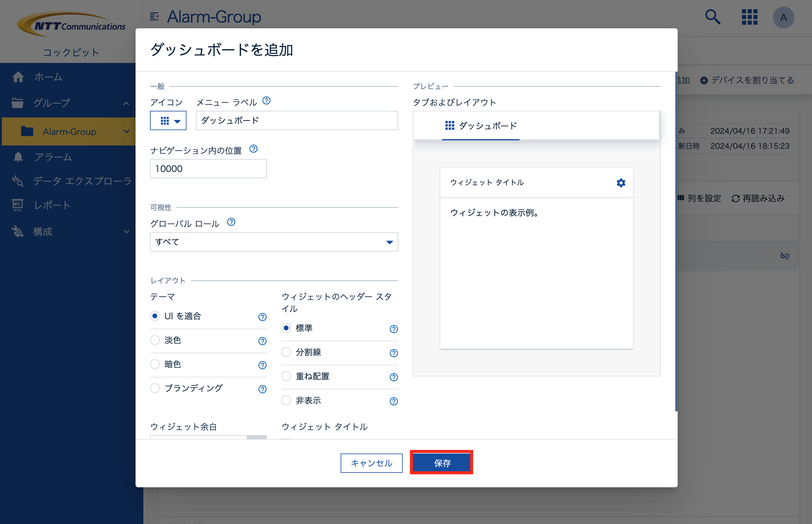
Task: Open the アイコン picker dropdown
Action: (168, 120)
